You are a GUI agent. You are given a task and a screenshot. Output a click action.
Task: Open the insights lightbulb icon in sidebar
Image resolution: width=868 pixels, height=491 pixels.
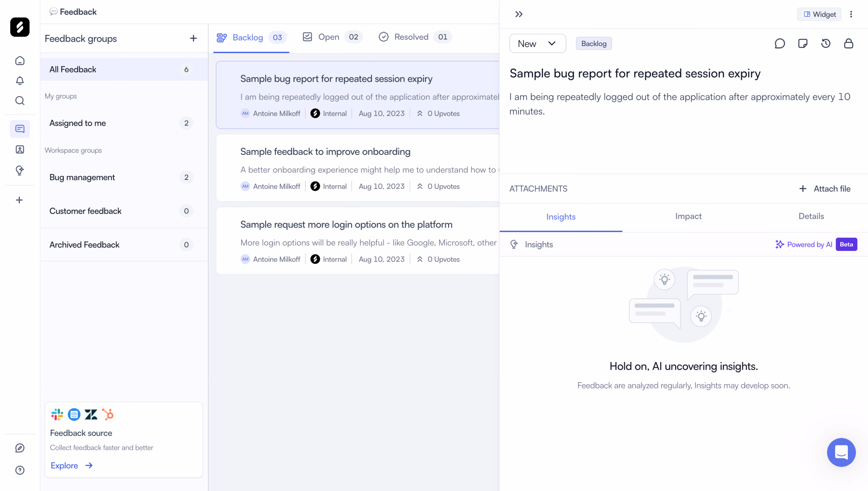[x=20, y=170]
